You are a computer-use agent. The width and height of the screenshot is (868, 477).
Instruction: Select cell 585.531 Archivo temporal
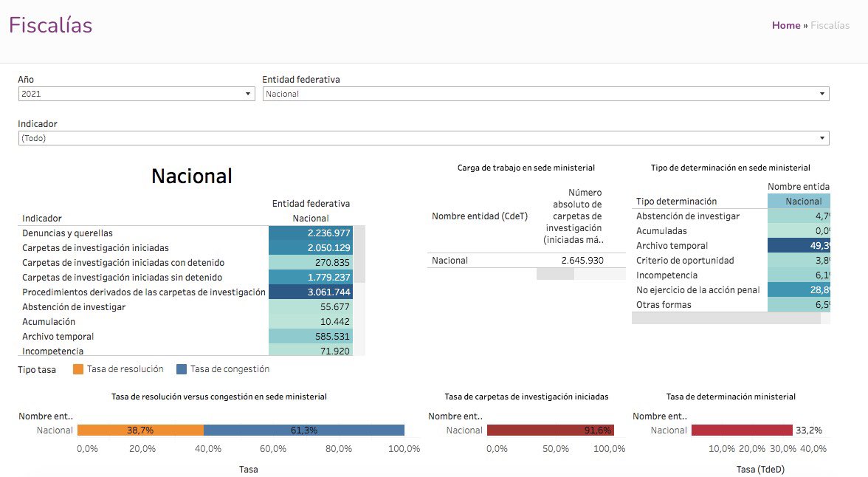[311, 336]
